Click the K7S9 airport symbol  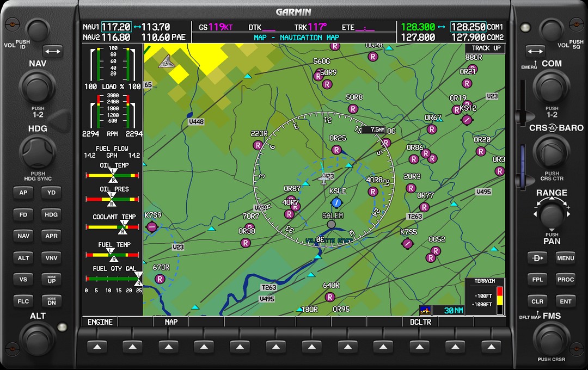(x=152, y=227)
